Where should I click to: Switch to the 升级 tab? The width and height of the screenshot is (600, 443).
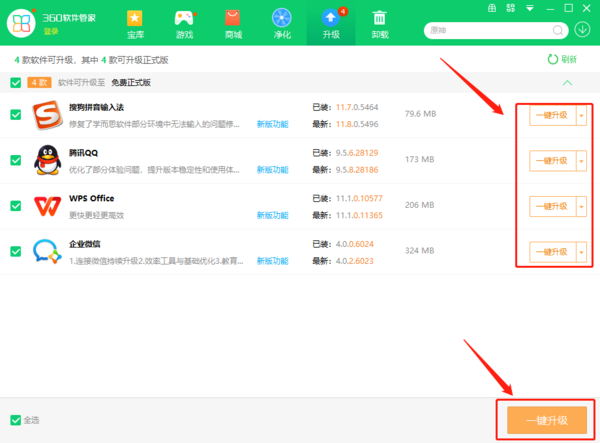coord(330,24)
